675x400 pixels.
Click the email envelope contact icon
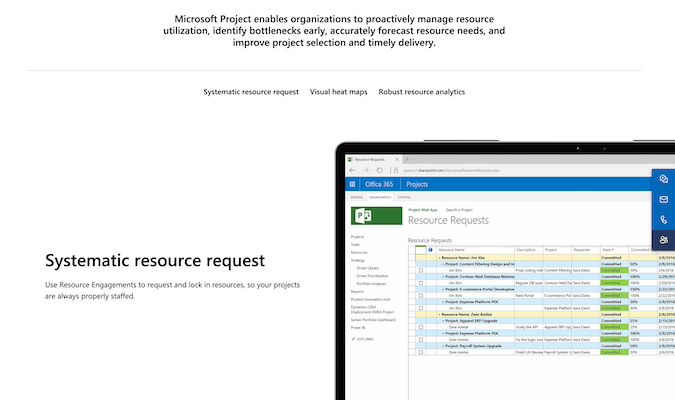point(663,199)
